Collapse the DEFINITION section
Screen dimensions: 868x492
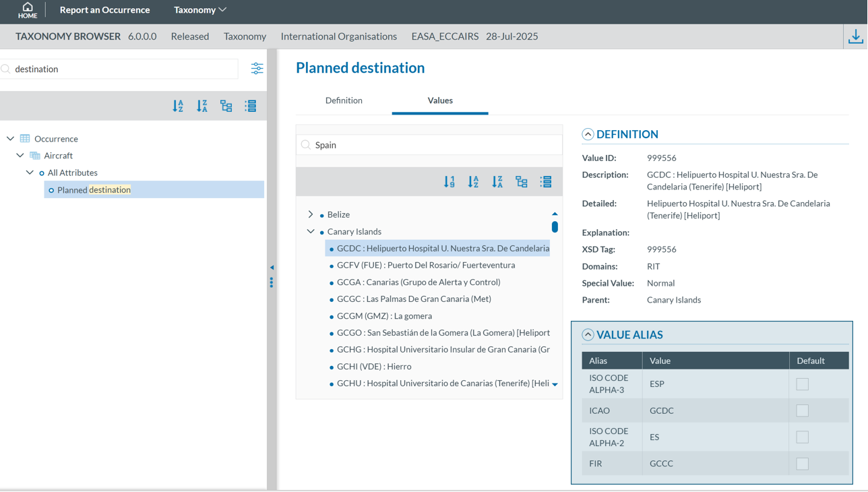(588, 134)
